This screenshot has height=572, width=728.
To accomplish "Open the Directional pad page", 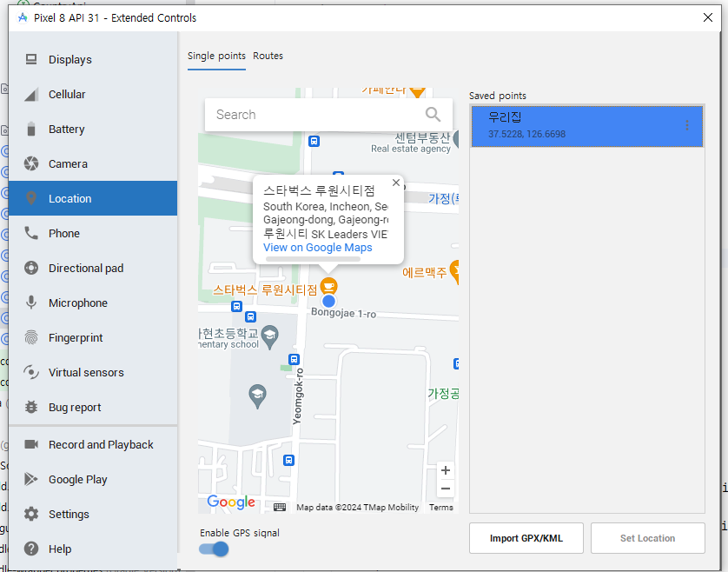I will tap(93, 268).
